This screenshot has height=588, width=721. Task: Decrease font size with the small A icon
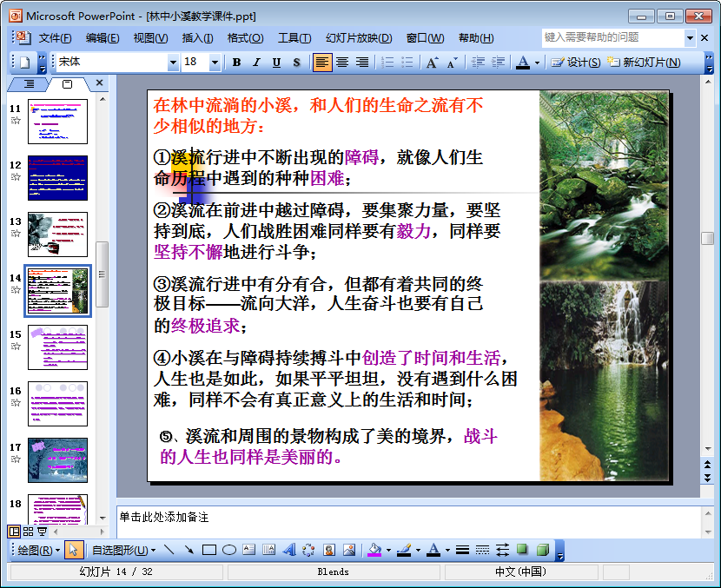click(453, 62)
